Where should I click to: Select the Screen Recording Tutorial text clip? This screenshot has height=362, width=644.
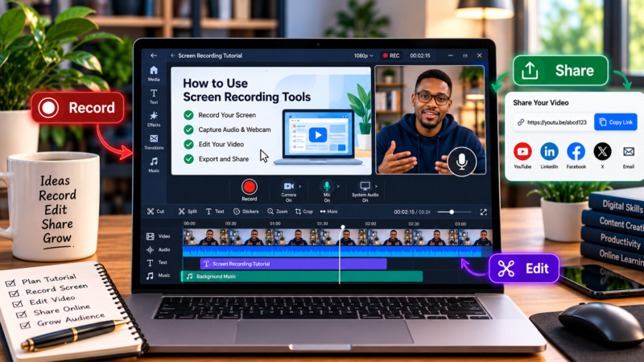pyautogui.click(x=293, y=264)
